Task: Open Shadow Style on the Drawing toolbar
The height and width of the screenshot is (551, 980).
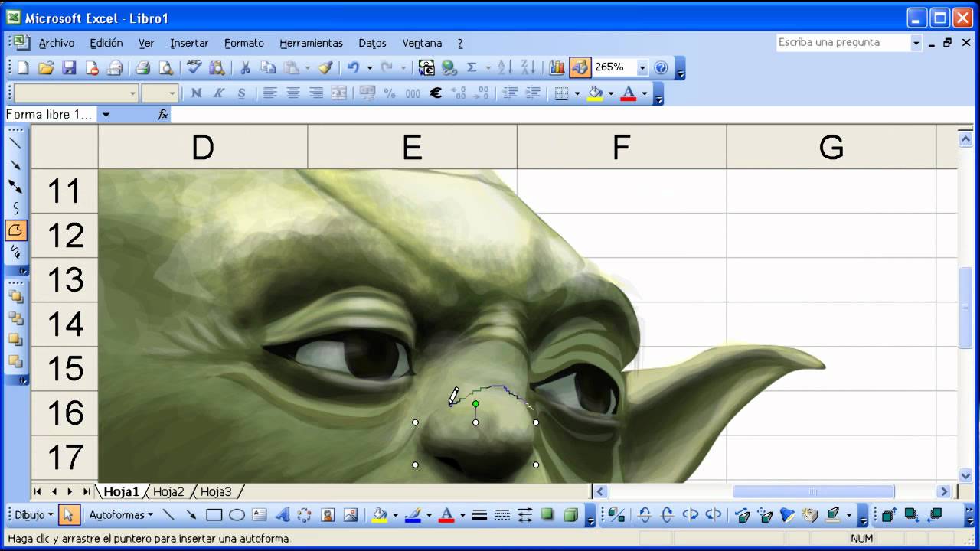Action: coord(547,515)
